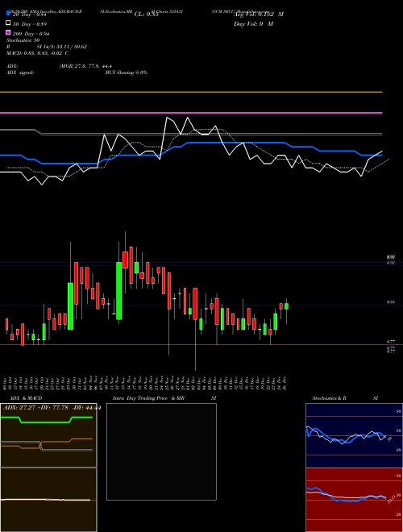Click the 'CL: 0.85' closing price text
Viewport: 403px width, 532px height.
click(x=147, y=15)
